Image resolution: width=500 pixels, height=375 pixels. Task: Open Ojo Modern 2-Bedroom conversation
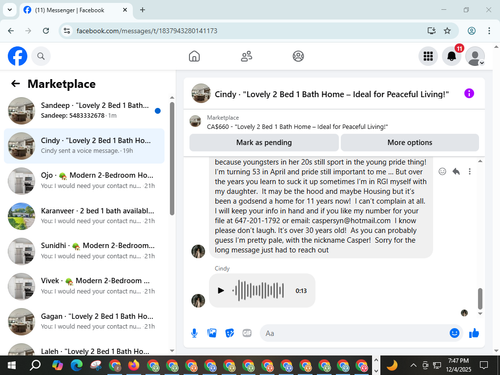point(84,181)
